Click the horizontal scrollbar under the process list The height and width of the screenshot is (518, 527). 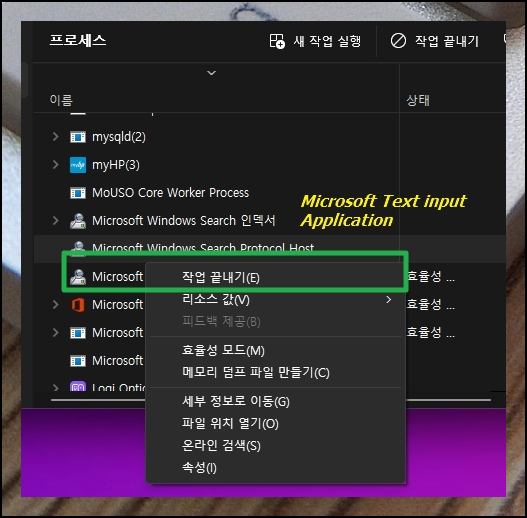[x=271, y=400]
